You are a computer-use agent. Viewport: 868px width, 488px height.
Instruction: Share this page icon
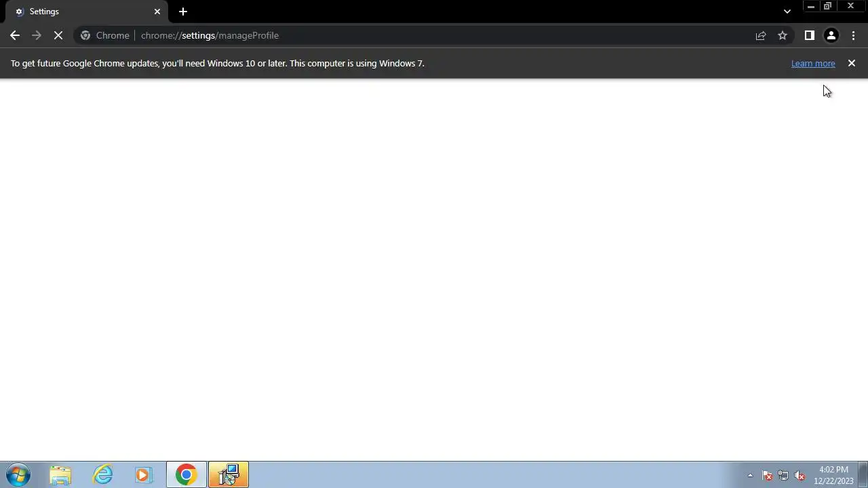coord(761,35)
